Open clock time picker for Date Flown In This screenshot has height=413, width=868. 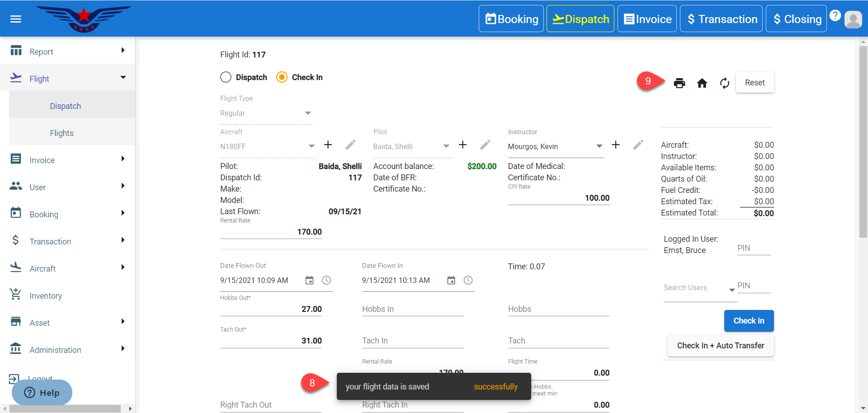468,281
